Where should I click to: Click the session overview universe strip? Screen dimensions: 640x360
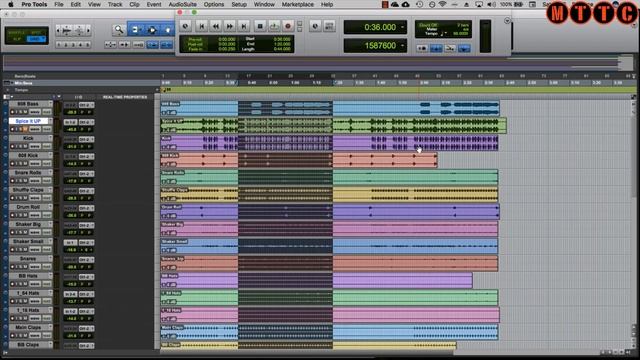(x=318, y=63)
